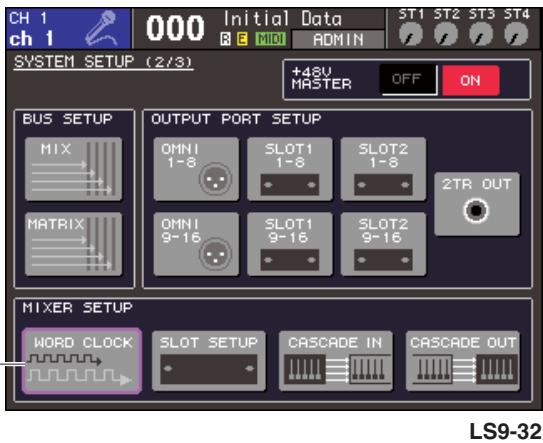Open SLOT1 9-16 output port setup
Viewport: 543px width, 443px height.
coord(290,244)
